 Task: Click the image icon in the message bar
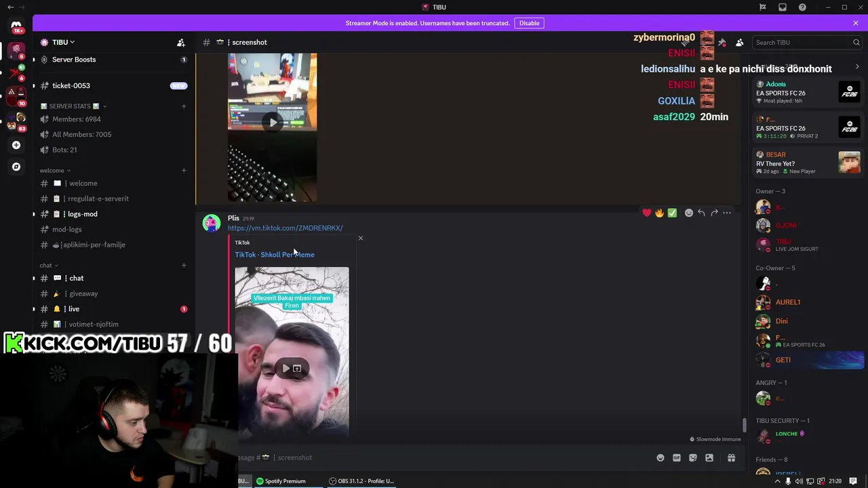[709, 457]
